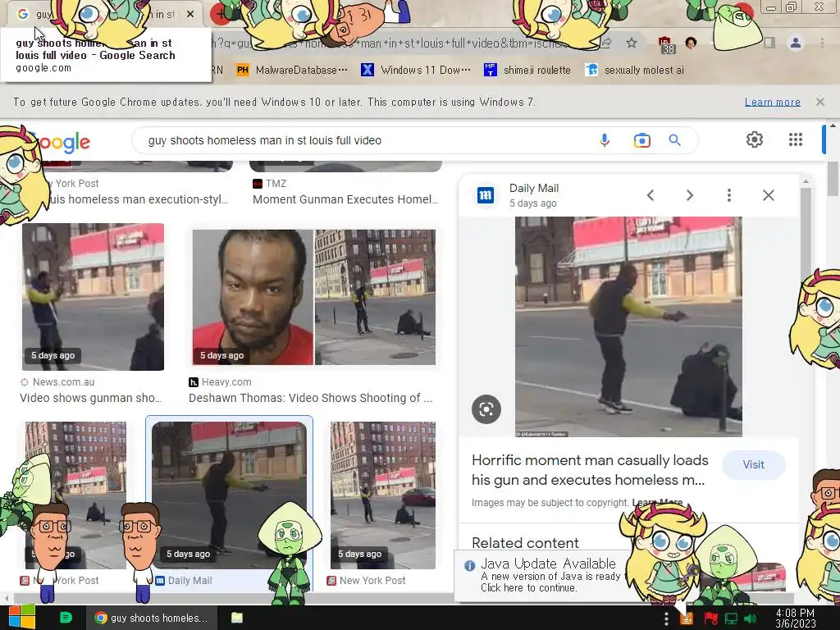This screenshot has width=840, height=630.
Task: Open Heavy.com Deshawn Thomas result title
Action: click(x=311, y=398)
